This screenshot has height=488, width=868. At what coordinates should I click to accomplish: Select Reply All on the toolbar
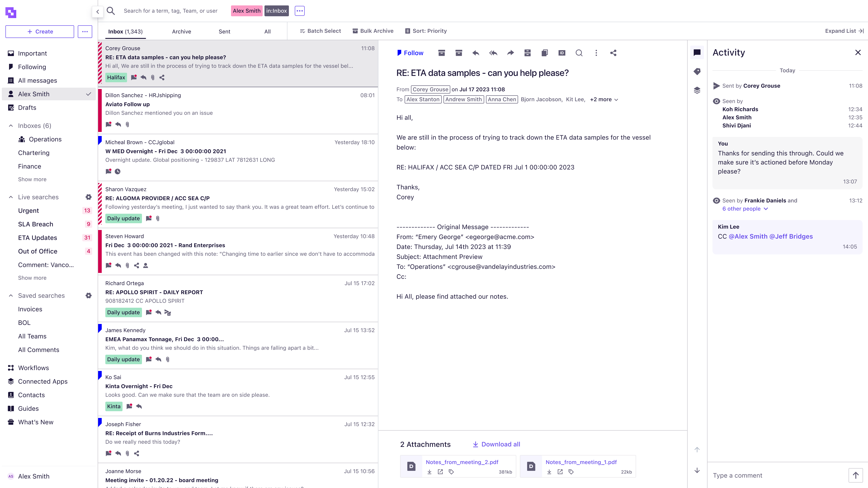493,53
